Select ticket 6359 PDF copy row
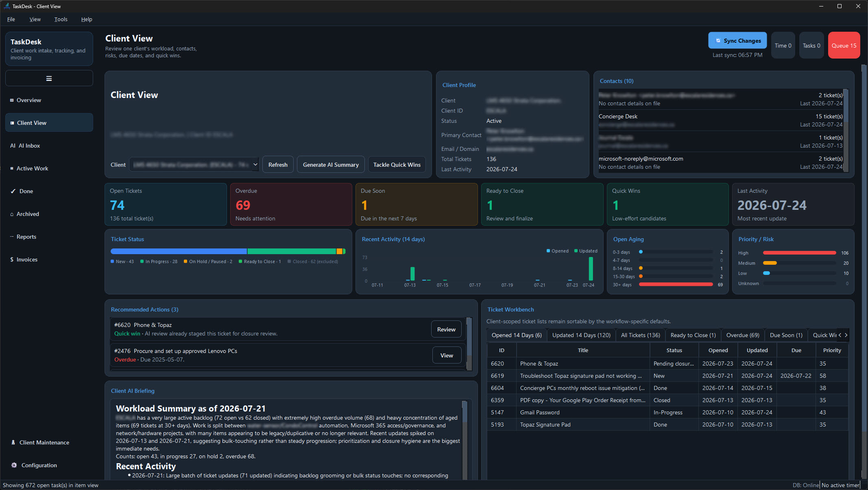This screenshot has width=868, height=490. (667, 401)
